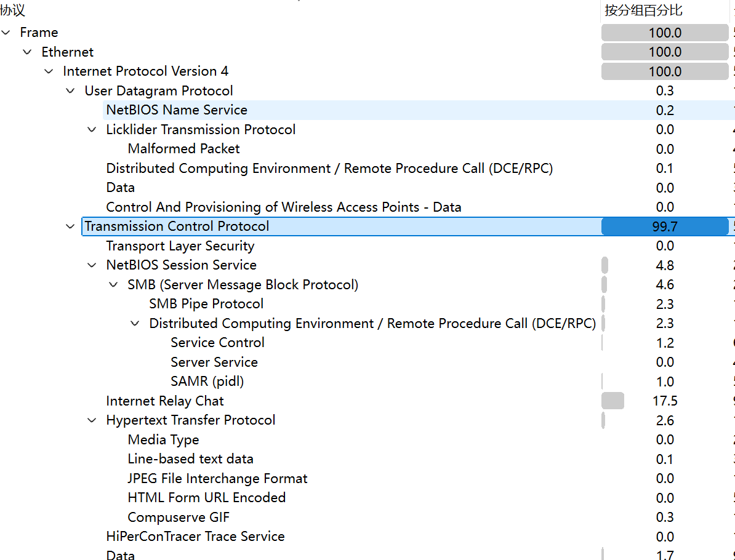Collapse NetBIOS Session Service branch

pyautogui.click(x=92, y=265)
